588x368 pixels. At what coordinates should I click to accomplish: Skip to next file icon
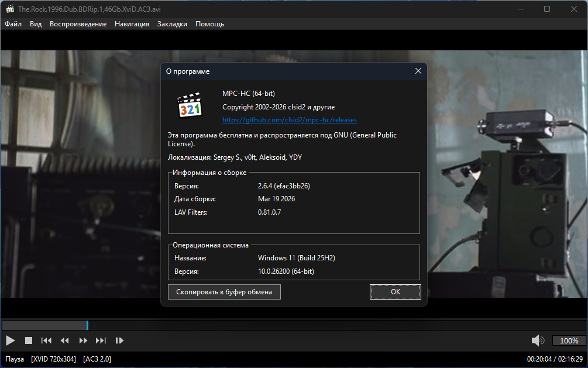click(x=101, y=341)
